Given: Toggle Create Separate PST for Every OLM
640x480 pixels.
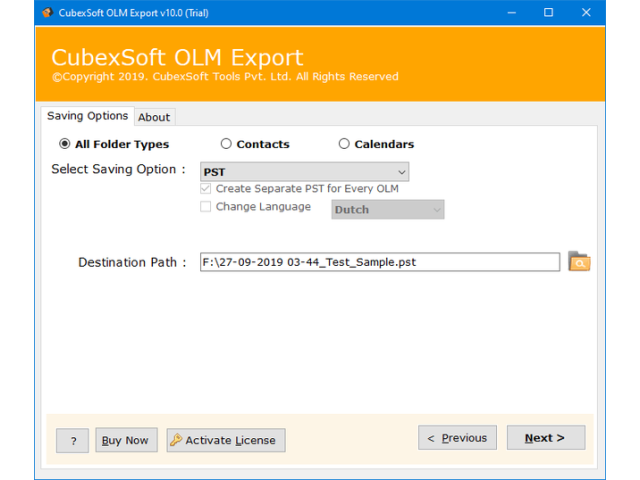Looking at the screenshot, I should point(206,189).
